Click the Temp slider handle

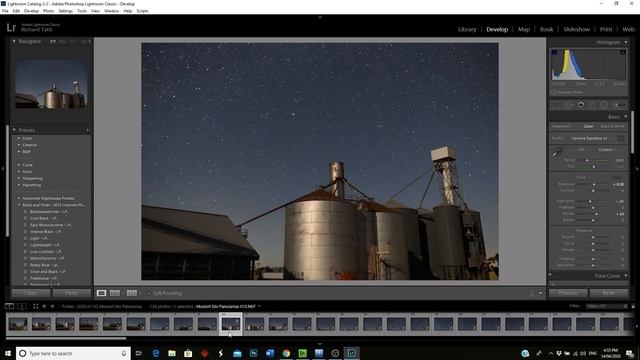(x=587, y=160)
